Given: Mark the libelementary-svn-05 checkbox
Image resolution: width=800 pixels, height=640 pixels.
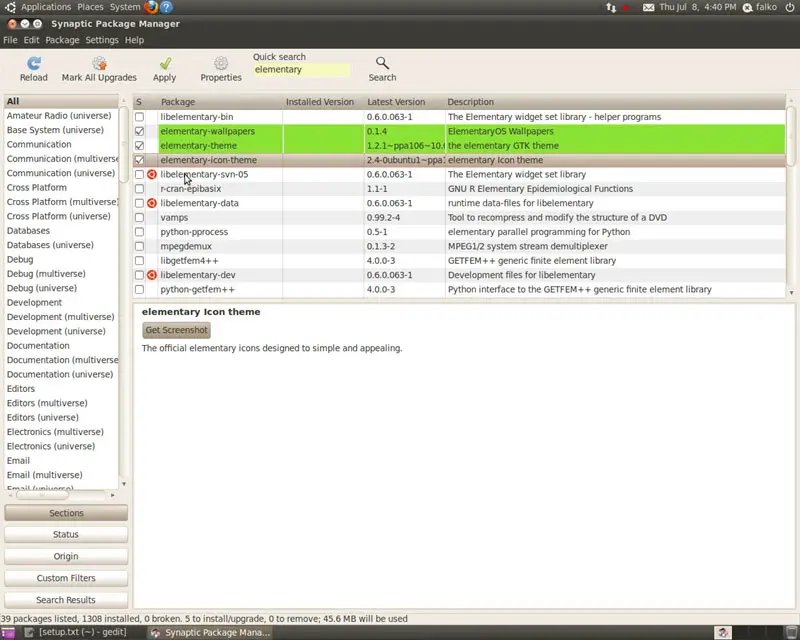Looking at the screenshot, I should point(139,175).
